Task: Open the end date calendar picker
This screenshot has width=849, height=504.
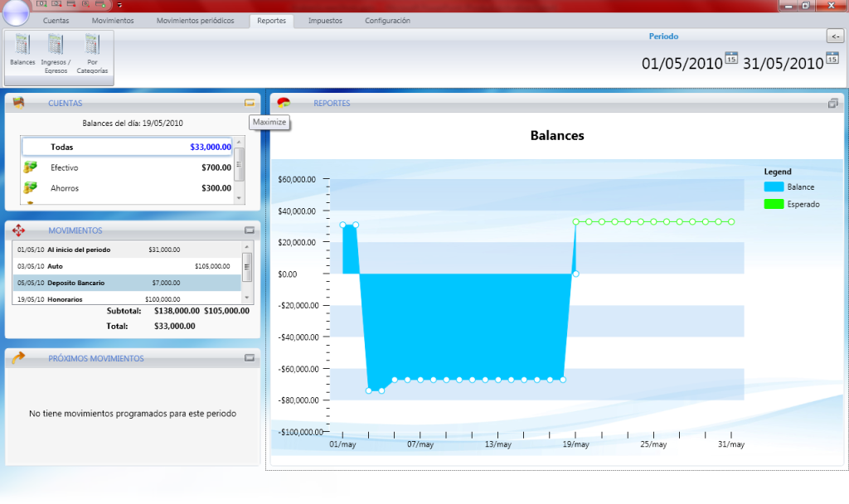Action: [832, 58]
